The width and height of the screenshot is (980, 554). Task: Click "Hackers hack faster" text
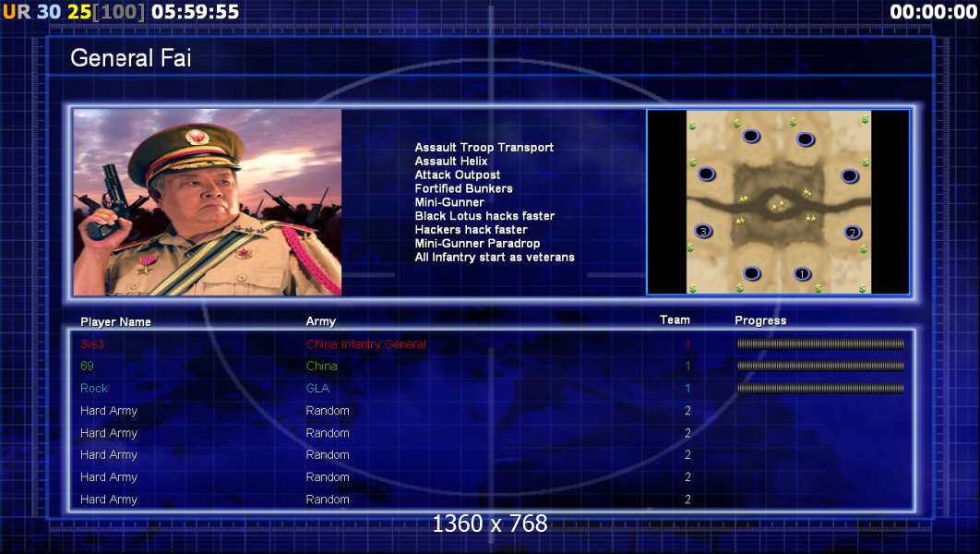472,230
